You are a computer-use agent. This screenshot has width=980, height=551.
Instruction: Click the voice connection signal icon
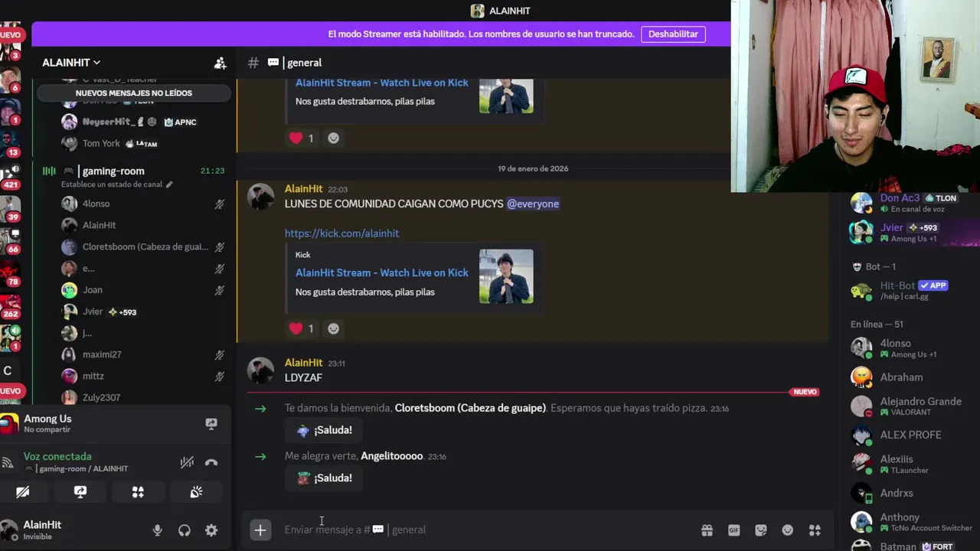click(8, 462)
